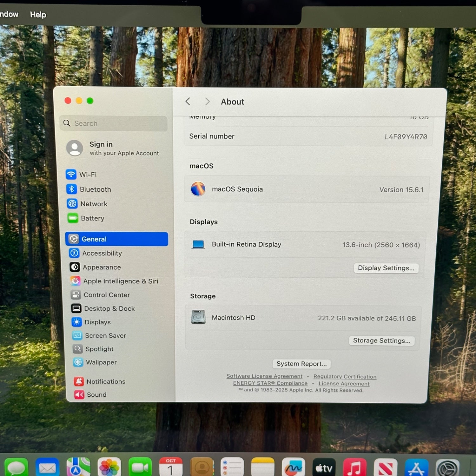Select Bluetooth in the sidebar
476x476 pixels.
(x=95, y=189)
